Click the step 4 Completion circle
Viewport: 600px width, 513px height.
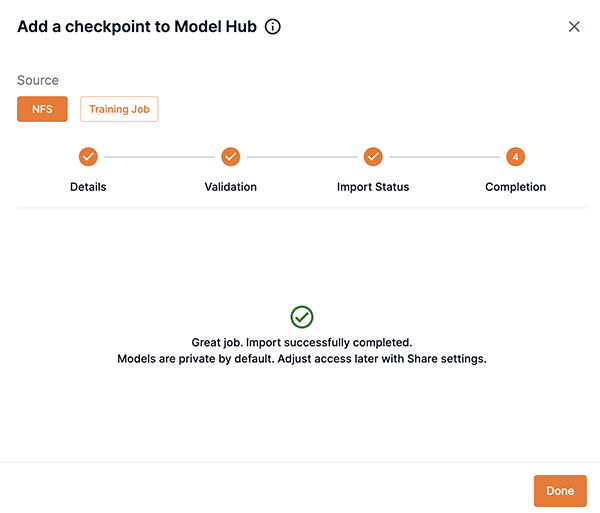click(515, 157)
